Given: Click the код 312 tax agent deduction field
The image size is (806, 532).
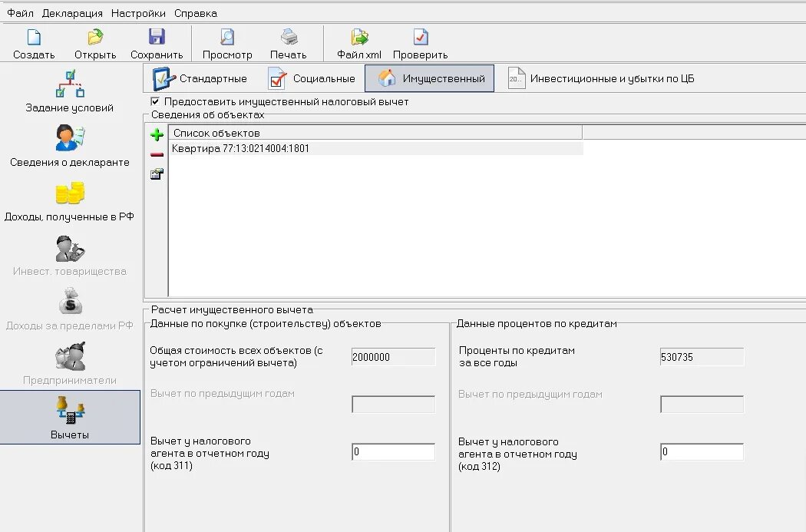Looking at the screenshot, I should [x=702, y=452].
